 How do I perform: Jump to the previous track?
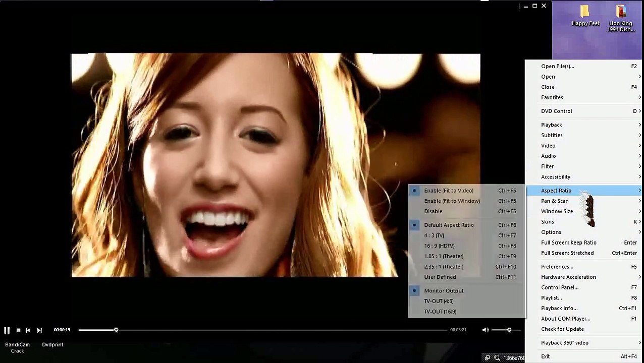(x=28, y=330)
